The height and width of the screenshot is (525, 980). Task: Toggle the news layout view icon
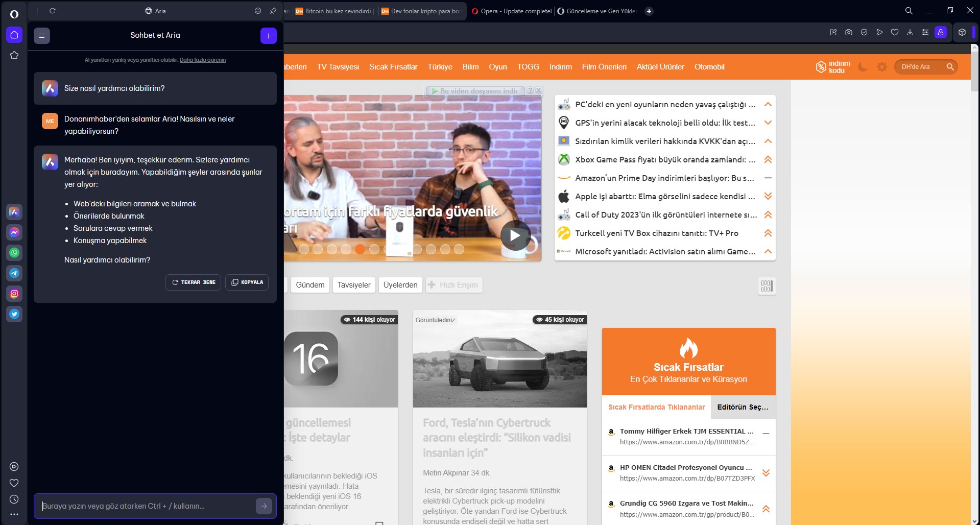click(767, 286)
